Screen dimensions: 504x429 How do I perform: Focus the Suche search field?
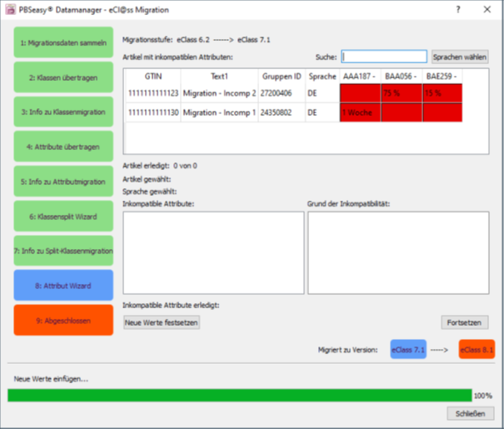point(384,57)
